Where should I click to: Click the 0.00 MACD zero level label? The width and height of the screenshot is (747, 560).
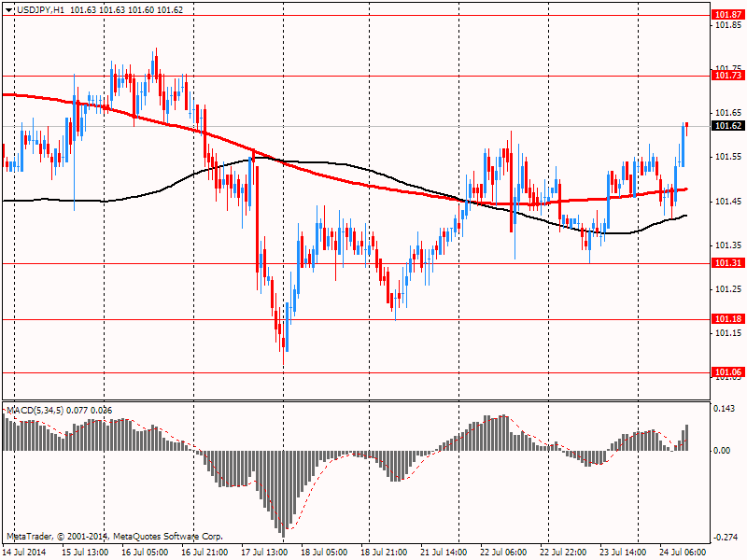[723, 451]
